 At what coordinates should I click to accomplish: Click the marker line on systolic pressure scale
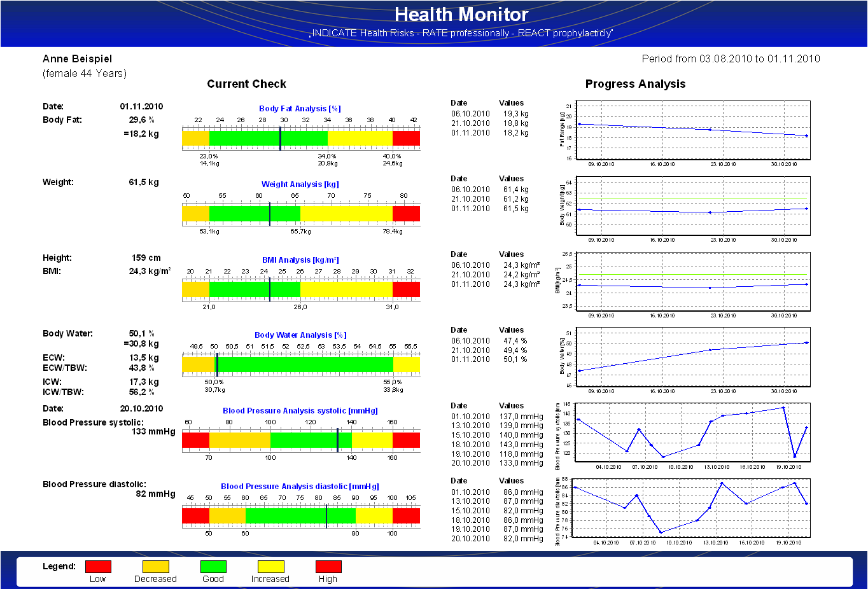click(337, 439)
